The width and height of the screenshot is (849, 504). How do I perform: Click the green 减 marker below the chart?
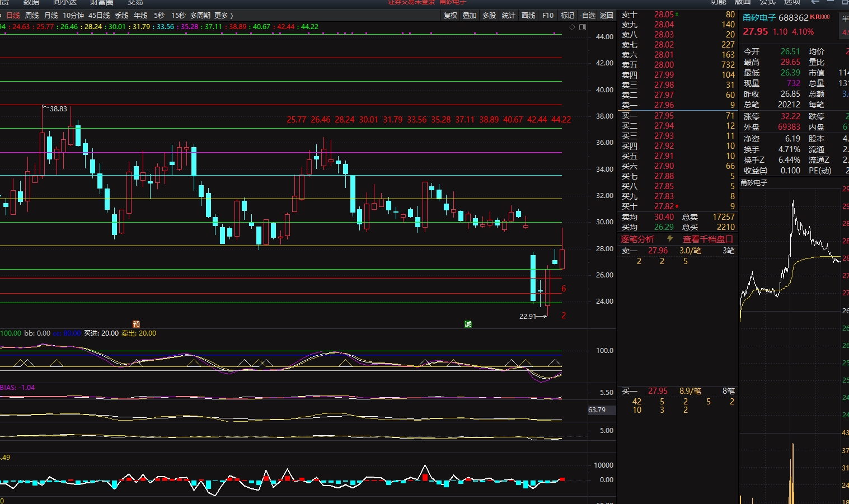coord(468,324)
